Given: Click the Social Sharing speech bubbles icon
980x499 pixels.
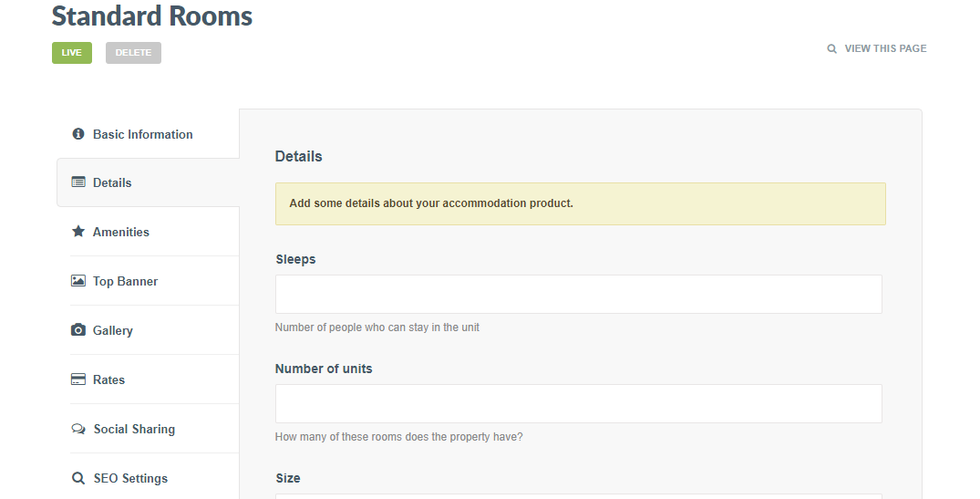Looking at the screenshot, I should 78,429.
